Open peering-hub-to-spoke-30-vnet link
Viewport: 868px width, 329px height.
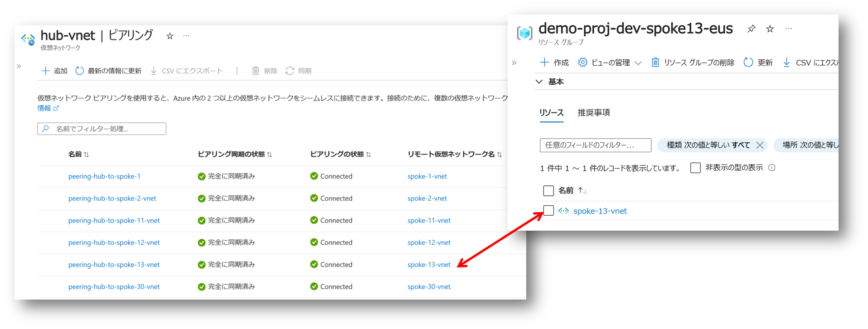coord(114,287)
